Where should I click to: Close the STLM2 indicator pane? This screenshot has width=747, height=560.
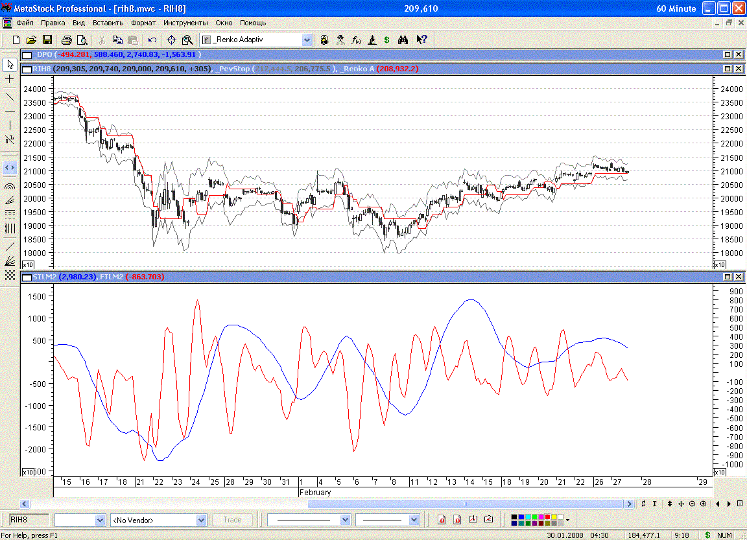pos(739,277)
